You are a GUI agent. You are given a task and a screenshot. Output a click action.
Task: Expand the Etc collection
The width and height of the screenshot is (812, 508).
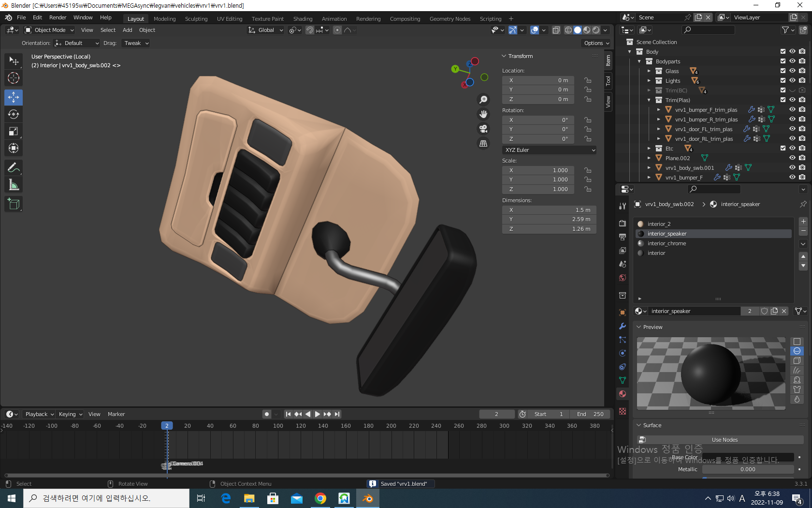pos(649,149)
